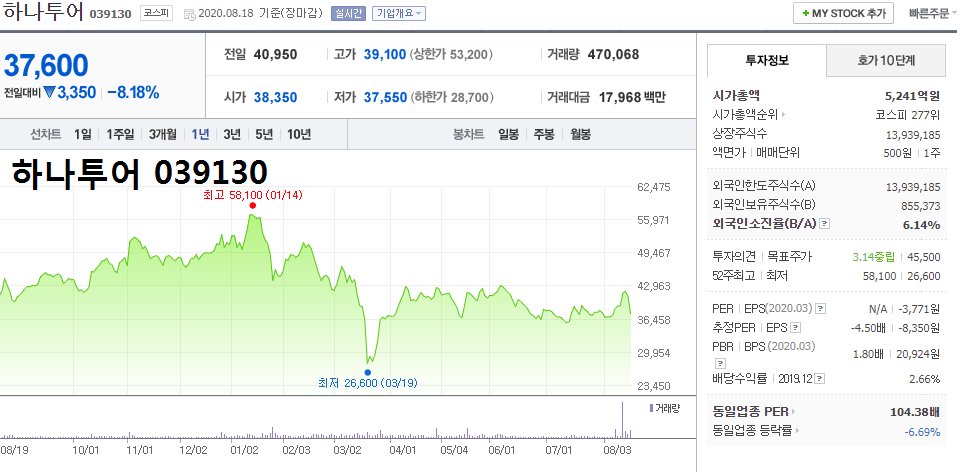Click the stock code 039130 in header
This screenshot has width=961, height=472.
110,13
